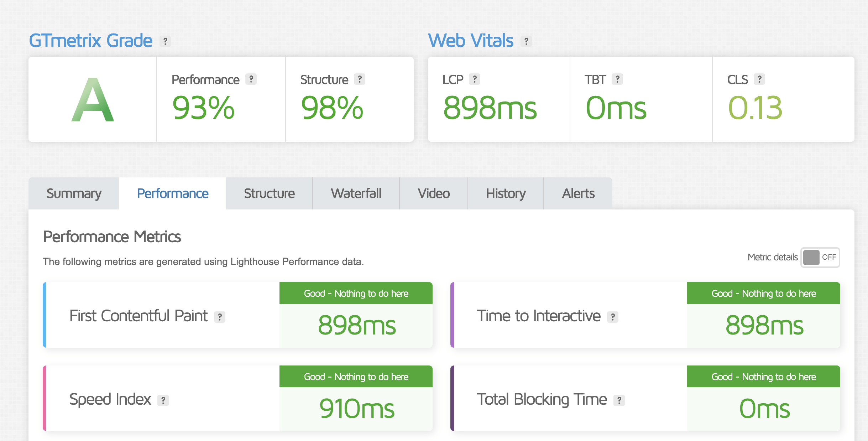Viewport: 868px width, 441px height.
Task: Open First Contentful Paint help icon
Action: click(220, 317)
